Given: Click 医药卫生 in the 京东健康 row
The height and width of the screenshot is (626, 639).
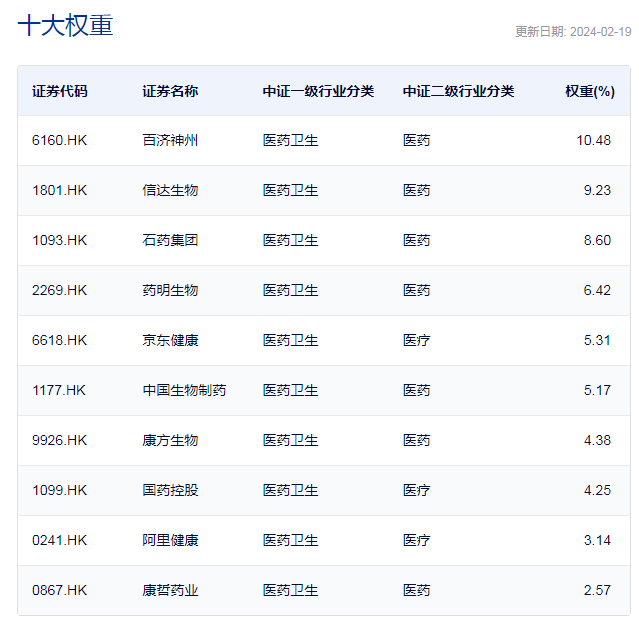Looking at the screenshot, I should (290, 340).
